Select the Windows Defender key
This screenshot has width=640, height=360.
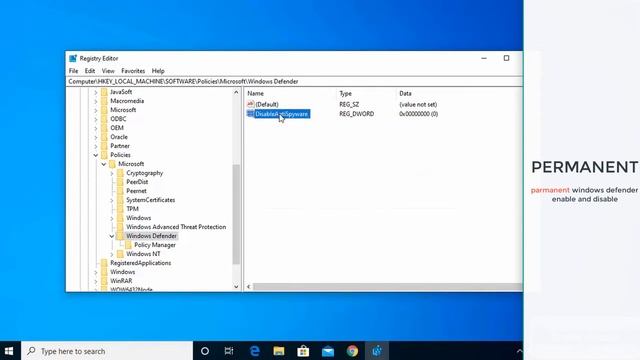pyautogui.click(x=151, y=236)
